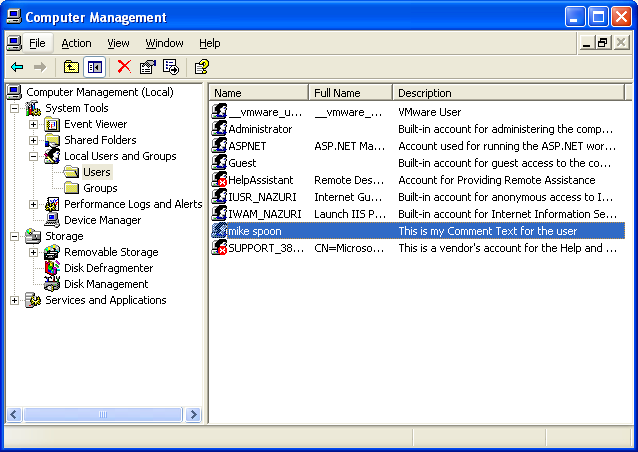Click the tree pane scroll left arrow
The image size is (638, 452).
14,415
